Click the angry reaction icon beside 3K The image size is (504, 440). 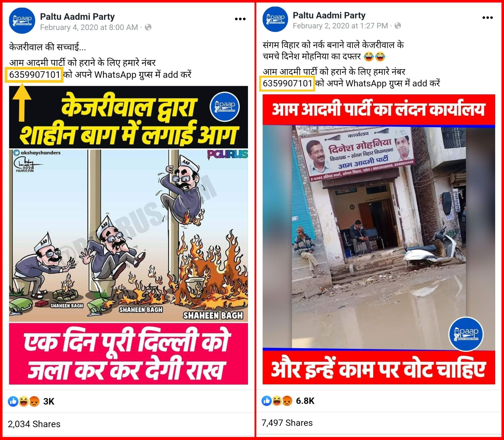[x=34, y=401]
